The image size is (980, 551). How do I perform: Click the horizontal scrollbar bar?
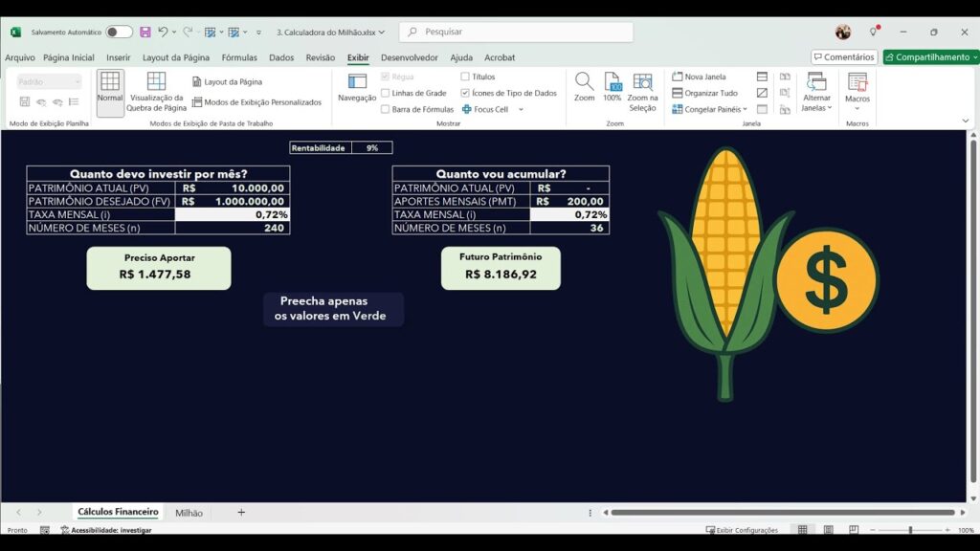(783, 513)
